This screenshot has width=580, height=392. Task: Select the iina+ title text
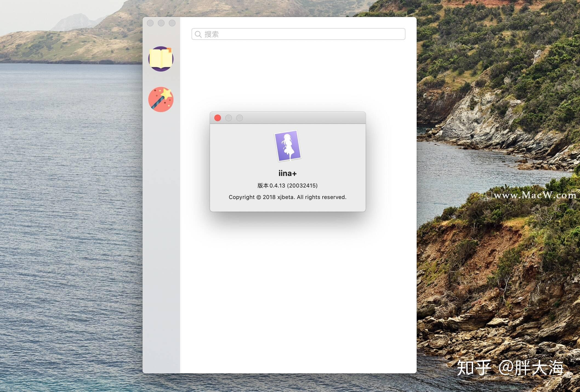(x=288, y=173)
